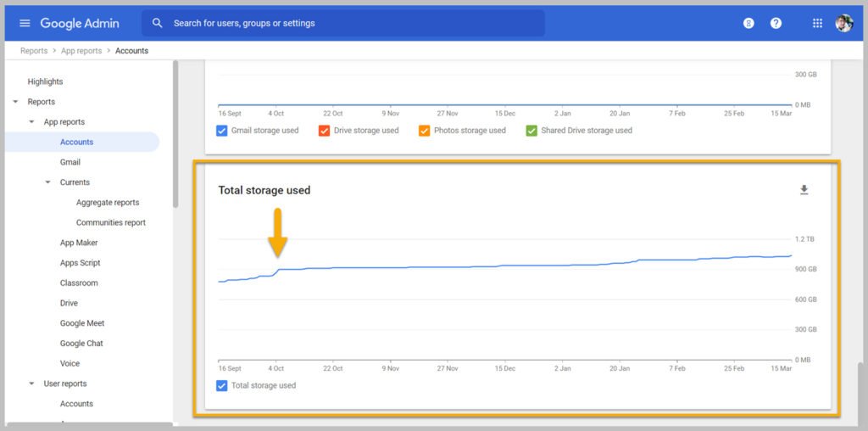Open Gmail app report
The width and height of the screenshot is (868, 431).
(70, 162)
